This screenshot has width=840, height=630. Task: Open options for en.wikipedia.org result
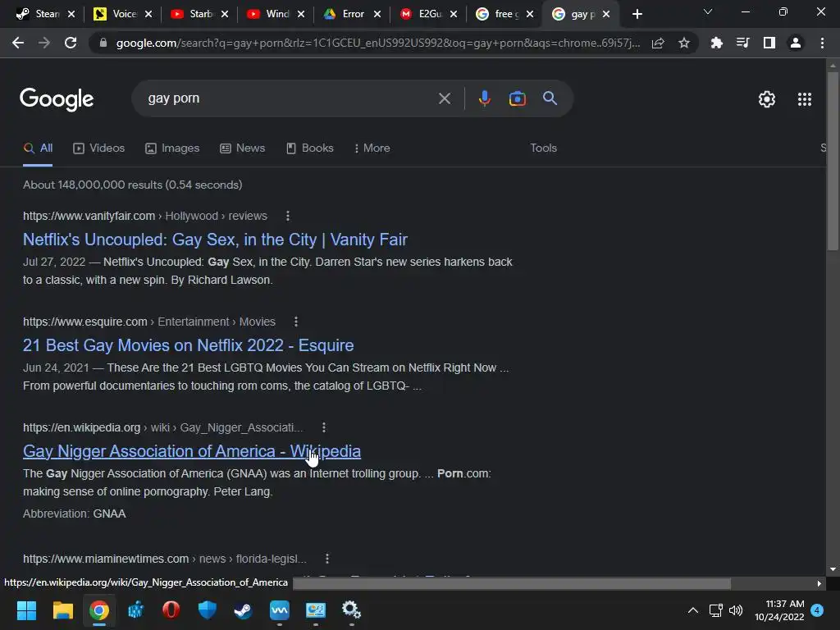click(323, 427)
